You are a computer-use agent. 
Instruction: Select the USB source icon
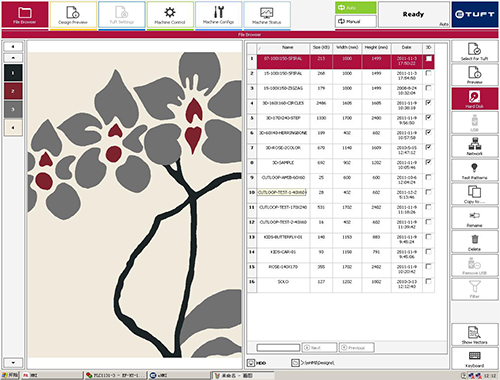475,123
